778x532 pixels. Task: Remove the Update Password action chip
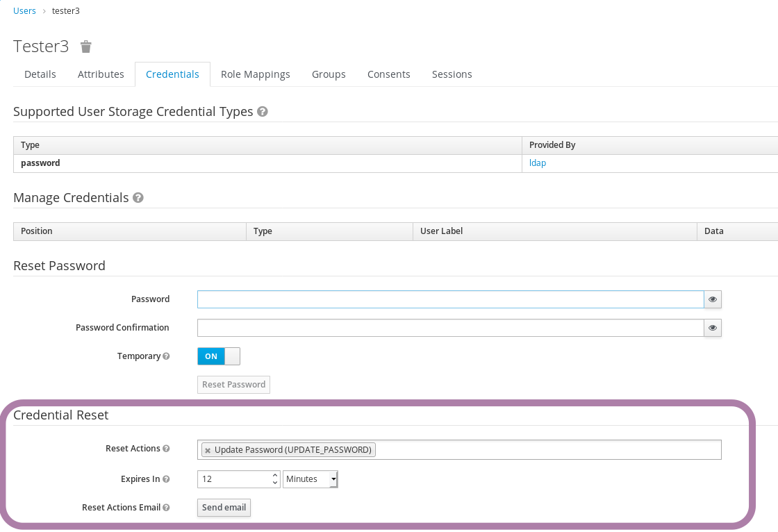point(207,449)
